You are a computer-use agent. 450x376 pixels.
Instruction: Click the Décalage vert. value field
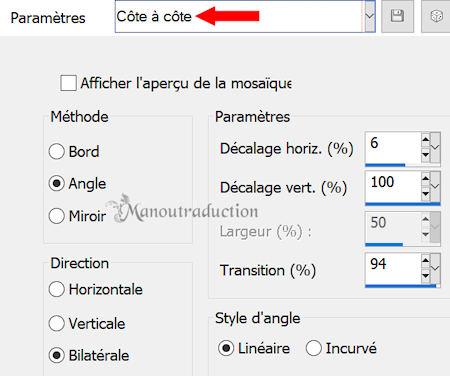click(393, 186)
